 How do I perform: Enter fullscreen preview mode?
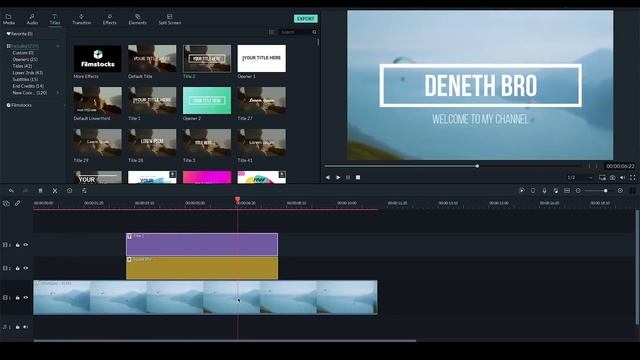point(633,177)
